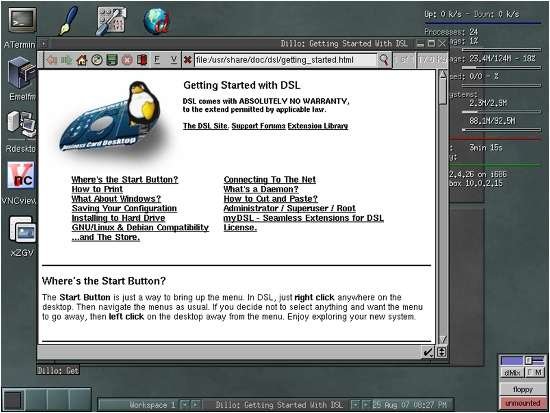Open the Extension Library link
This screenshot has width=550, height=413.
(x=318, y=126)
